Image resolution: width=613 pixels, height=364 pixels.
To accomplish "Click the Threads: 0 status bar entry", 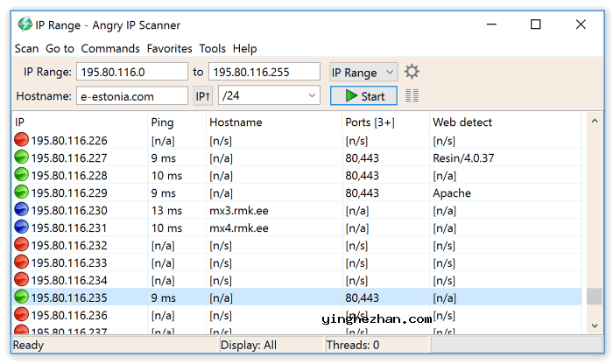I will [x=353, y=345].
